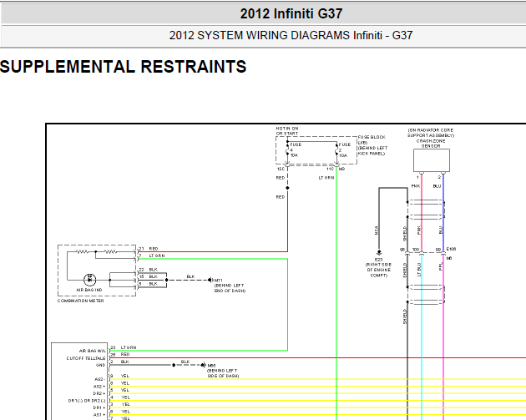Click the 'BLU' label below sensor pin 2
Screen dimensions: 526x420
[x=437, y=186]
